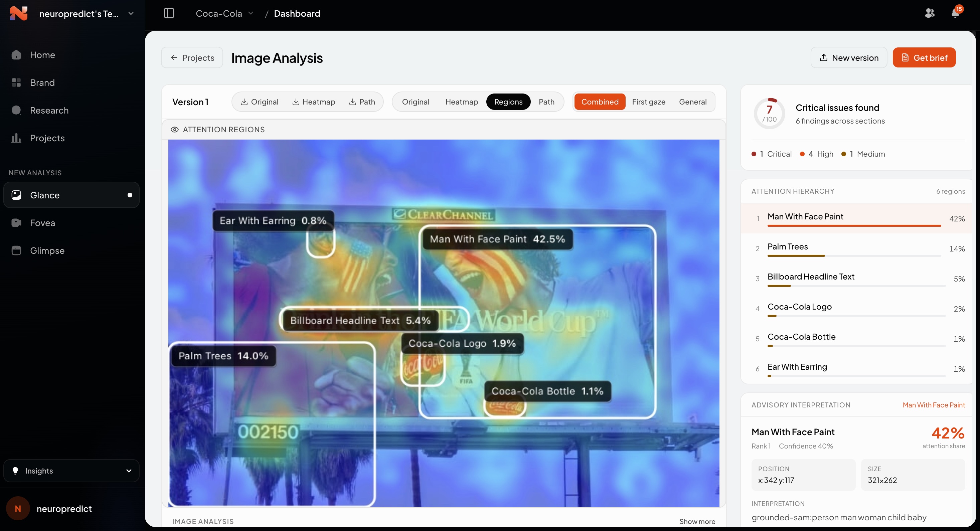
Task: Click the Man With Face Paint advisory link
Action: pos(934,405)
